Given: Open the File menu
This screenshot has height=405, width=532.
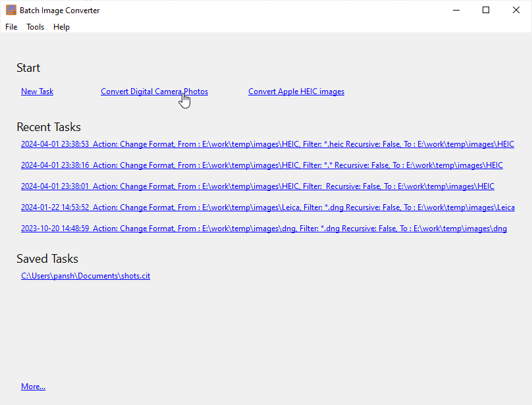Looking at the screenshot, I should (x=11, y=27).
